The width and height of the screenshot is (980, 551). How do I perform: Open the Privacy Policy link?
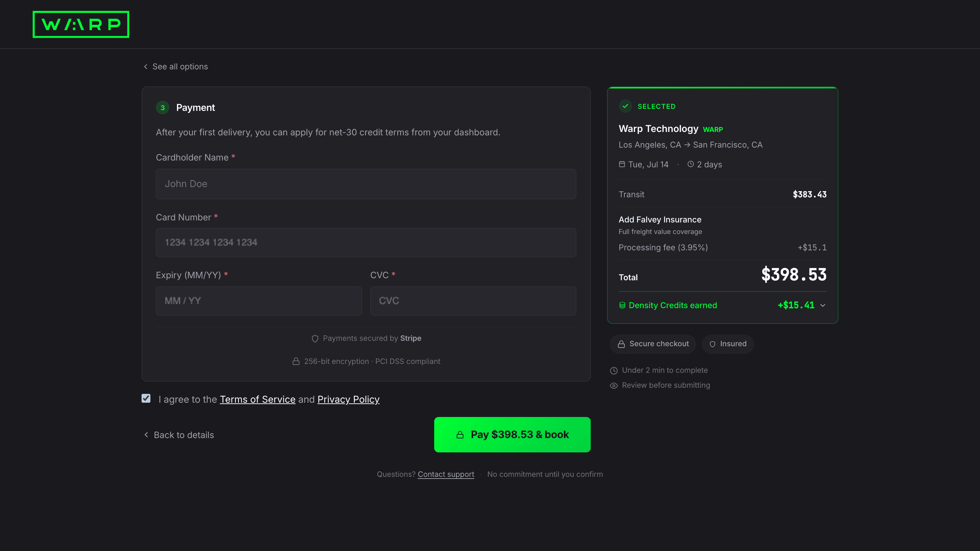pyautogui.click(x=348, y=399)
